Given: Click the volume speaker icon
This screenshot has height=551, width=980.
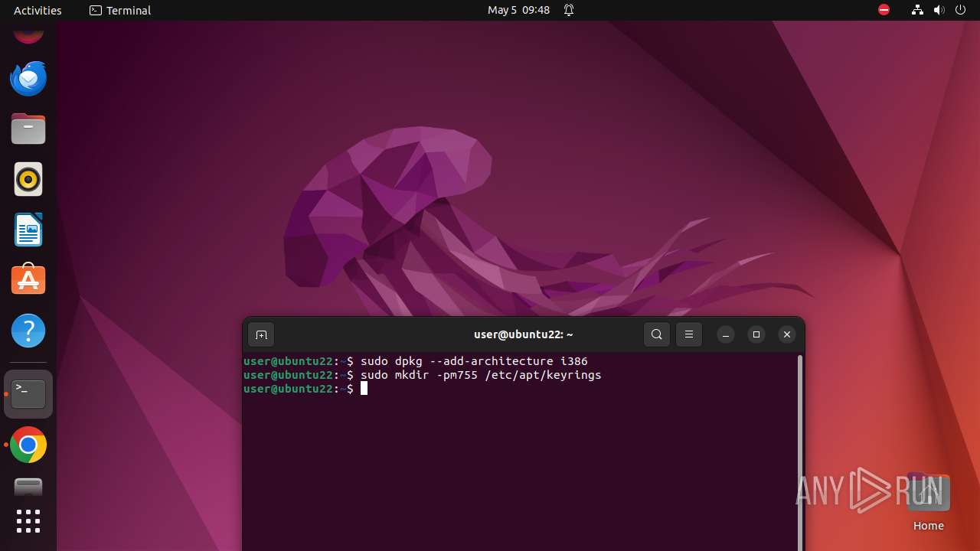Looking at the screenshot, I should [939, 10].
